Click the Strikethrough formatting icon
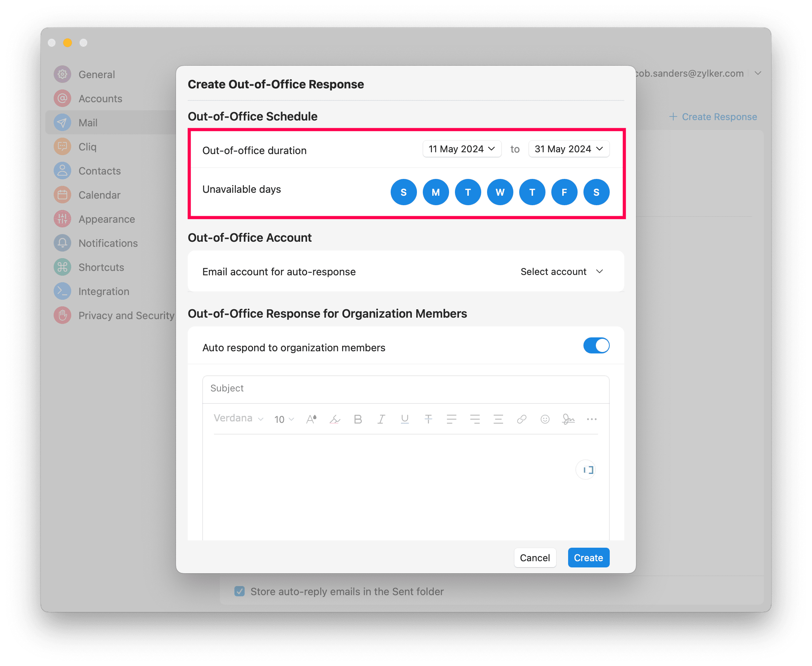This screenshot has height=666, width=812. pos(428,419)
